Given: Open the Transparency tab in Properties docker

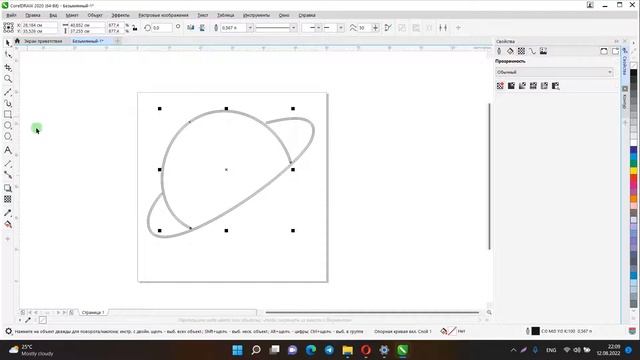Looking at the screenshot, I should pyautogui.click(x=521, y=51).
